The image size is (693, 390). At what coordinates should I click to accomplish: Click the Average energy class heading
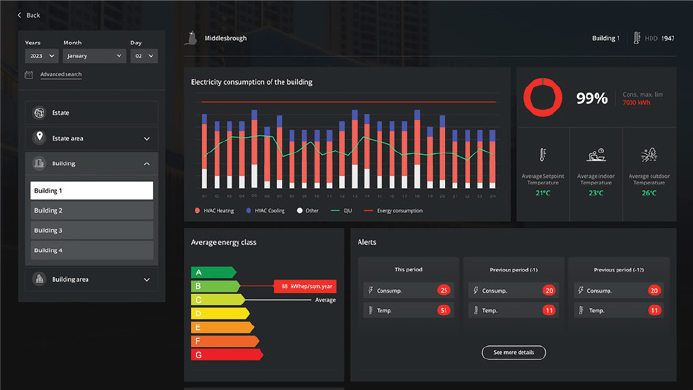(223, 242)
